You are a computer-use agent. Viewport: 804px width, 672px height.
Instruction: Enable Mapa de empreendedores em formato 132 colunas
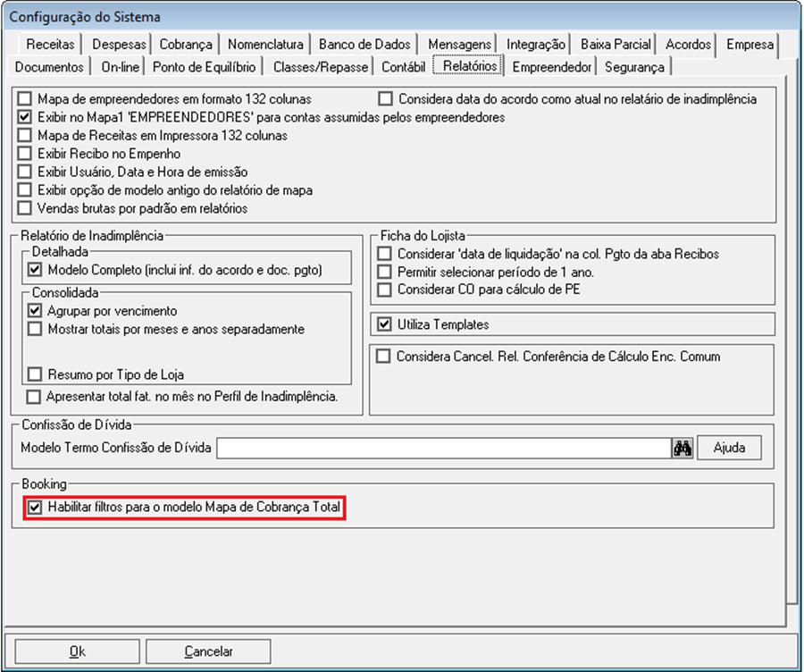(24, 98)
